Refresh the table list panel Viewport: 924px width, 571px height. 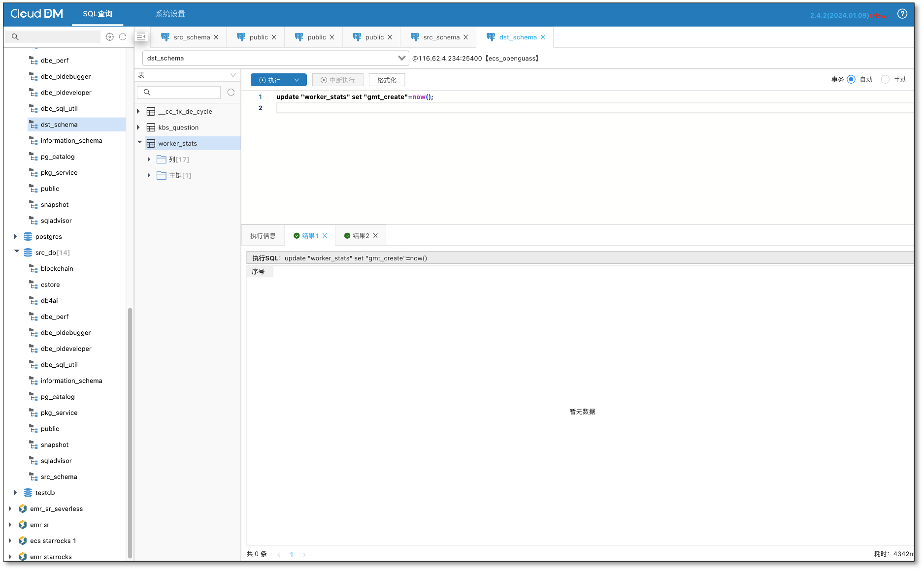tap(231, 93)
